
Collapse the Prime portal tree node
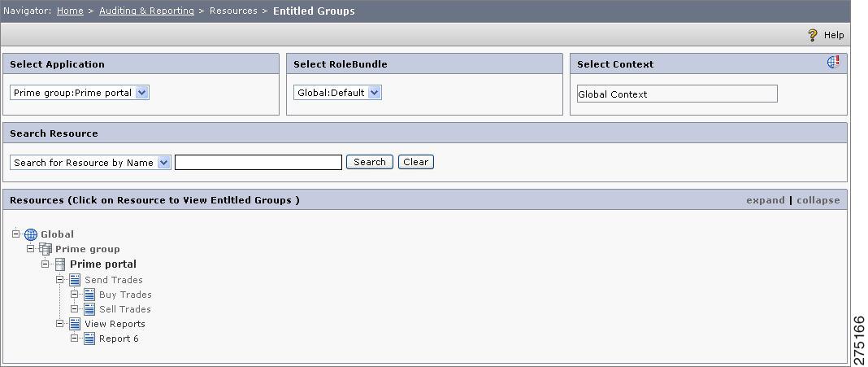[x=45, y=264]
